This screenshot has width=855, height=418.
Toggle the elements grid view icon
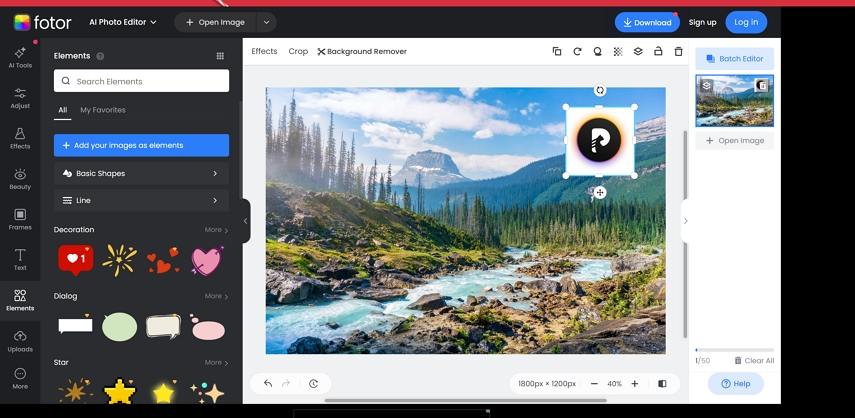(220, 56)
